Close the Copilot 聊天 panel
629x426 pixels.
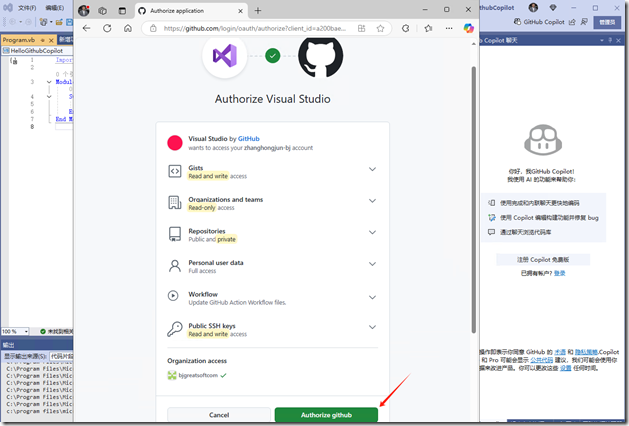pyautogui.click(x=618, y=40)
